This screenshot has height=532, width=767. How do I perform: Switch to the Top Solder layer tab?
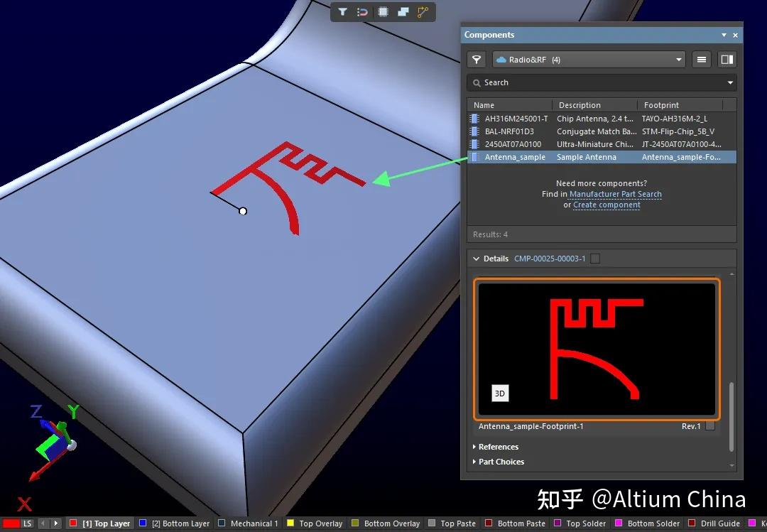click(x=580, y=523)
